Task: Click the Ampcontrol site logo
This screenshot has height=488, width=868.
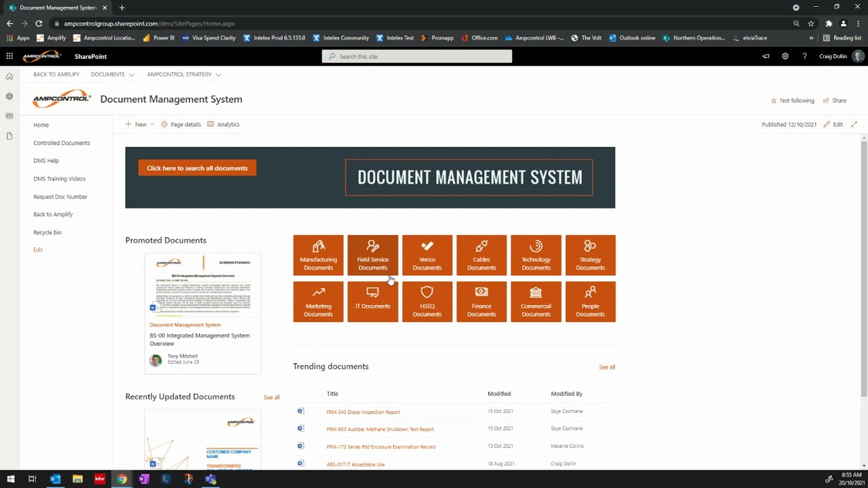Action: (x=62, y=99)
